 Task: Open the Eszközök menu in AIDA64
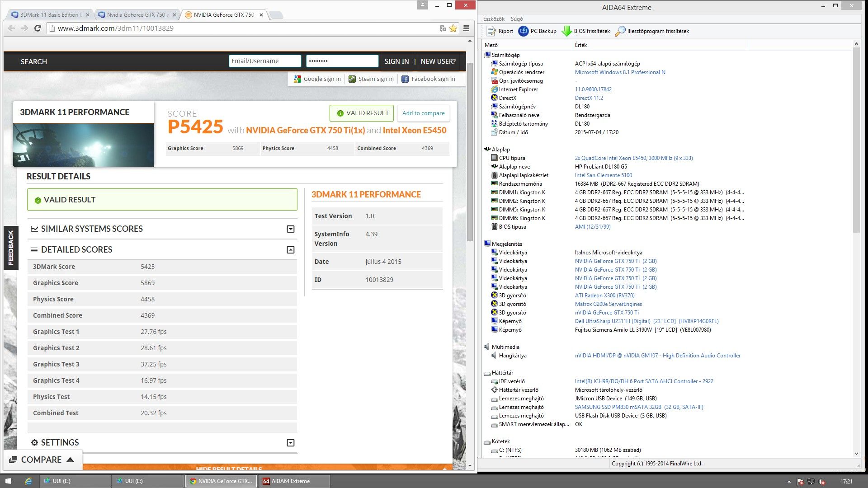pyautogui.click(x=494, y=19)
